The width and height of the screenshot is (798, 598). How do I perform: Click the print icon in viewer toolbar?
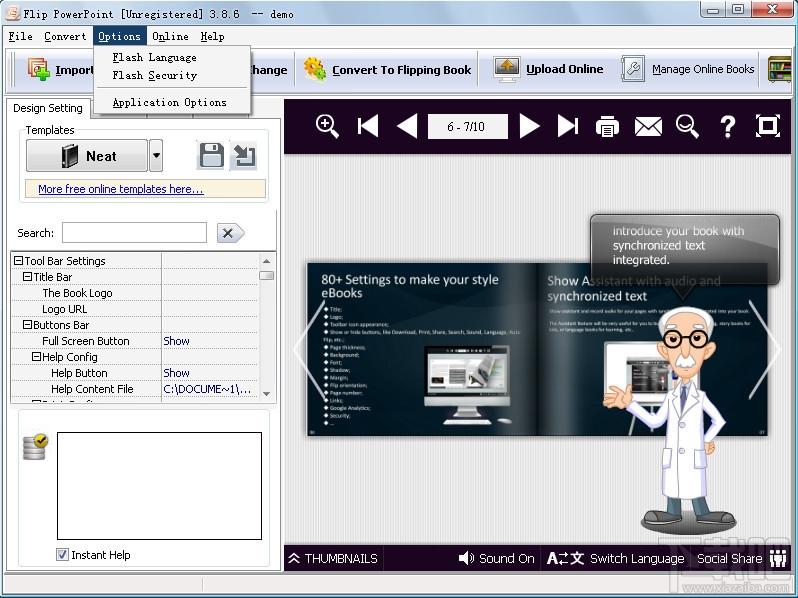pyautogui.click(x=607, y=126)
